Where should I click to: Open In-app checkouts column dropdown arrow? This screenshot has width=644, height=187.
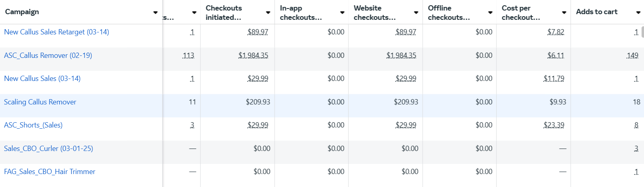click(342, 13)
